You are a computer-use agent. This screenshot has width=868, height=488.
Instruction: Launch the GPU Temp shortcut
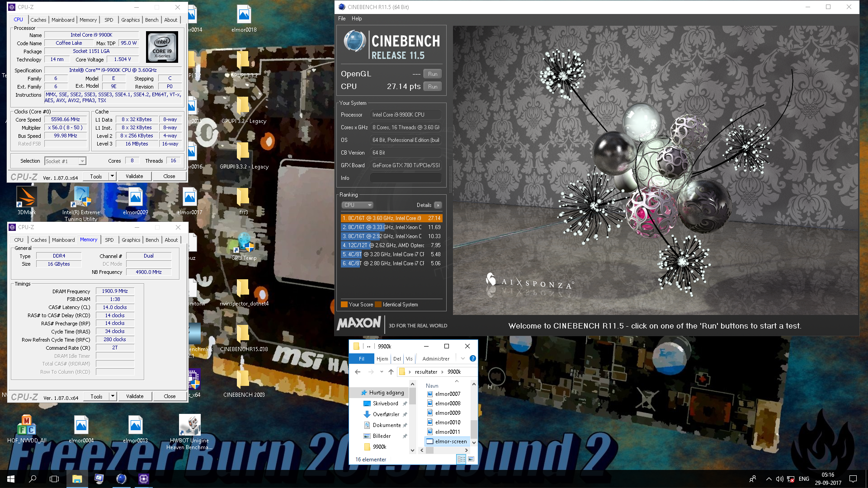coord(244,247)
